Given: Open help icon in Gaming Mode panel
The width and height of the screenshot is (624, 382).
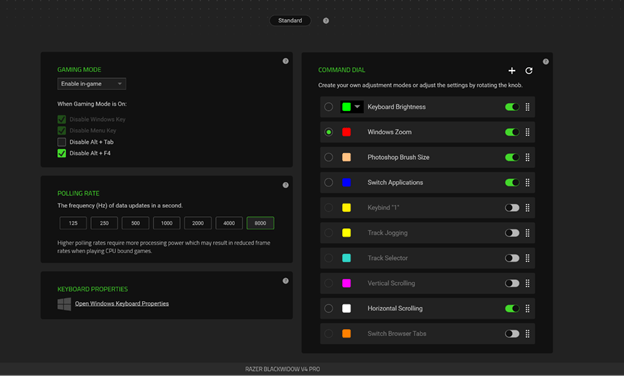Looking at the screenshot, I should pyautogui.click(x=285, y=61).
